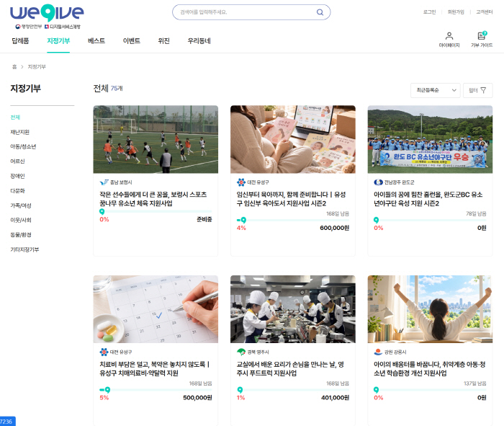Open the 이벤트 menu
Screen dimensions: 504x426
[x=132, y=41]
